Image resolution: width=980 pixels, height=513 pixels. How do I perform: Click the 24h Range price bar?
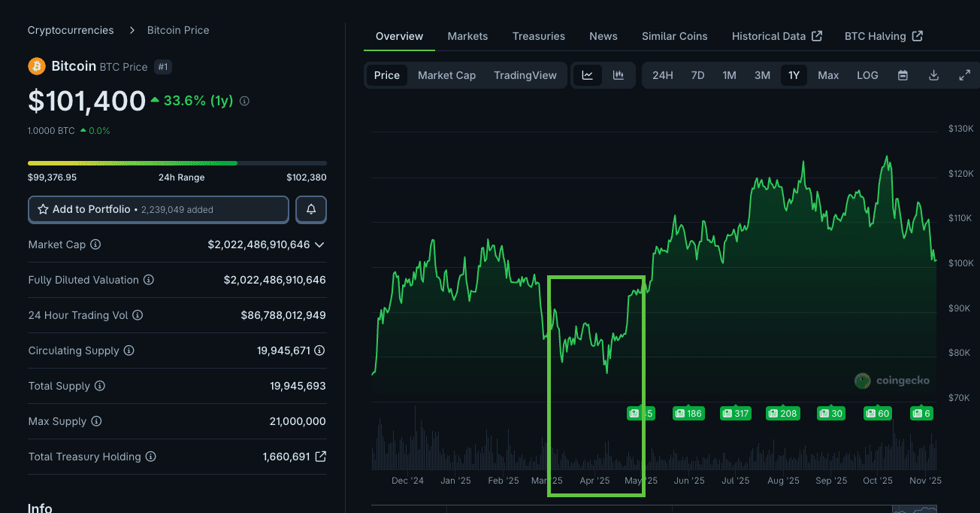point(177,162)
